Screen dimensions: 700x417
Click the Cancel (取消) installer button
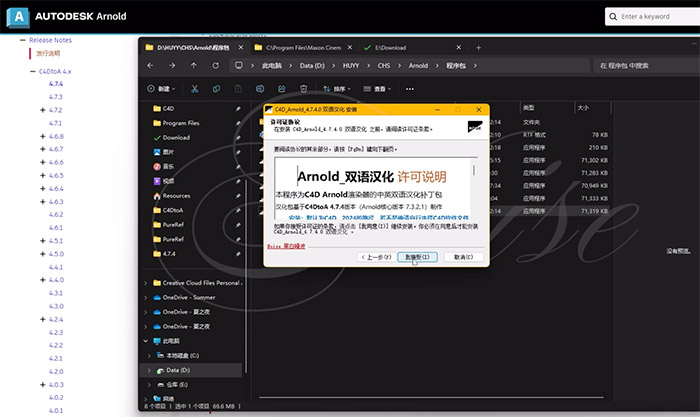(x=463, y=257)
